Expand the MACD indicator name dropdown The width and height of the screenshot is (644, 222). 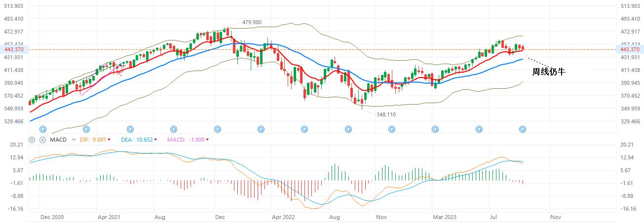[74, 140]
